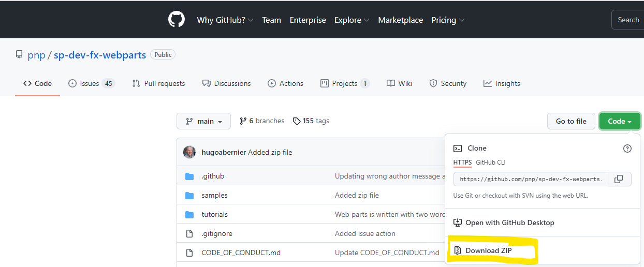Switch to the Discussions tab
Image resolution: width=644 pixels, height=267 pixels.
tap(226, 83)
